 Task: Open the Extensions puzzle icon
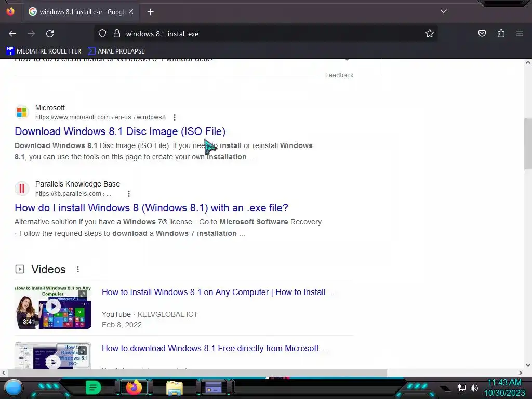501,33
